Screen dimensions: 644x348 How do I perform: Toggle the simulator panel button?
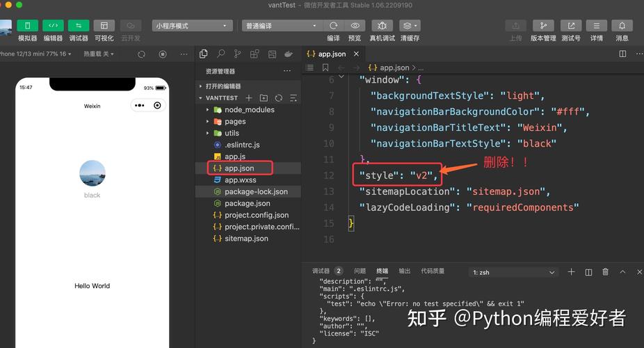[28, 26]
